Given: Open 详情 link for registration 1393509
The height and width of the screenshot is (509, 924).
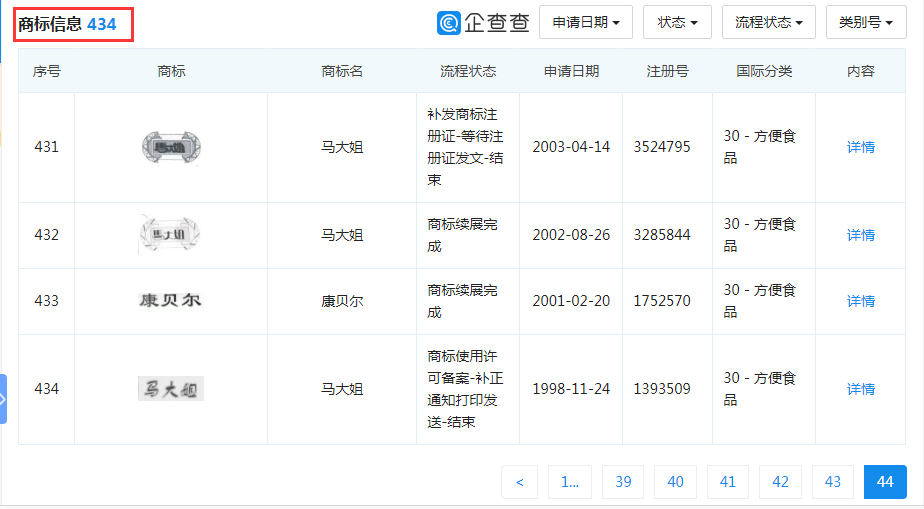Looking at the screenshot, I should pos(860,389).
